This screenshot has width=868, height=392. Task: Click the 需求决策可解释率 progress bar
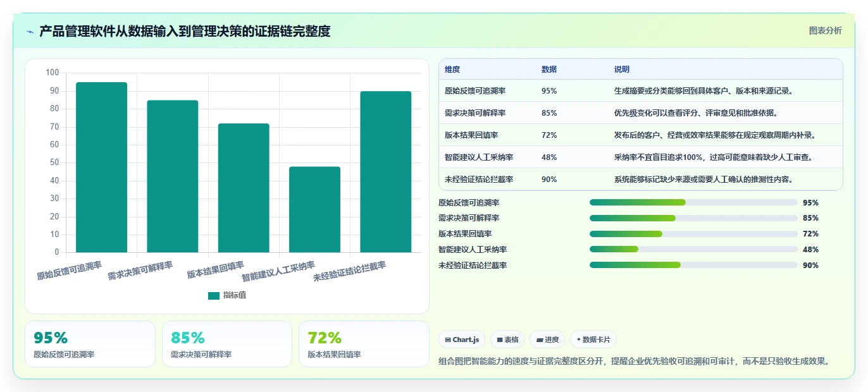click(x=693, y=218)
